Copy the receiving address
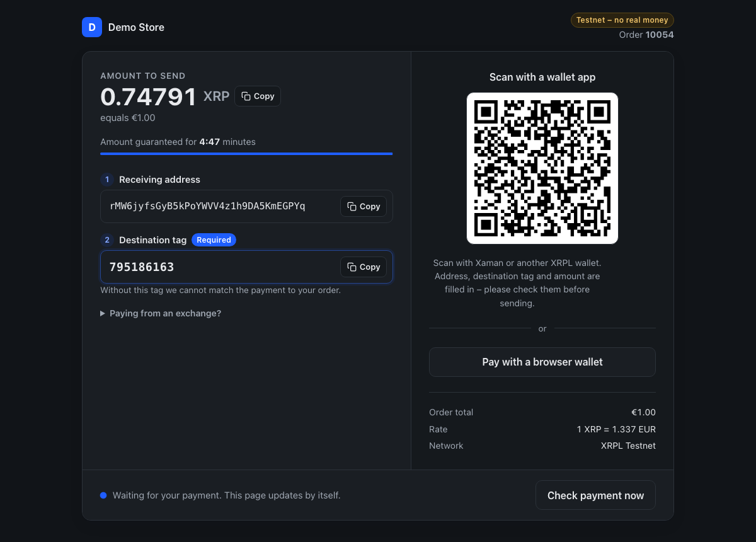756x542 pixels. [x=364, y=207]
